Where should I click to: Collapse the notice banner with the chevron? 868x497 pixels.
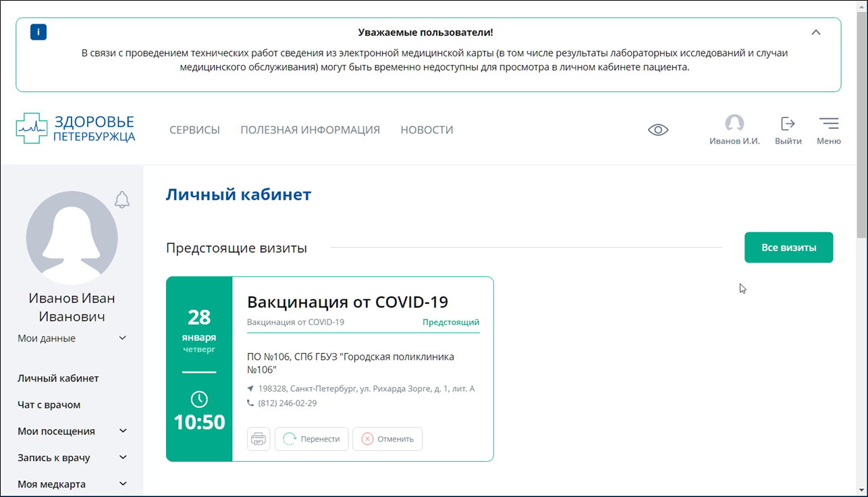tap(816, 32)
